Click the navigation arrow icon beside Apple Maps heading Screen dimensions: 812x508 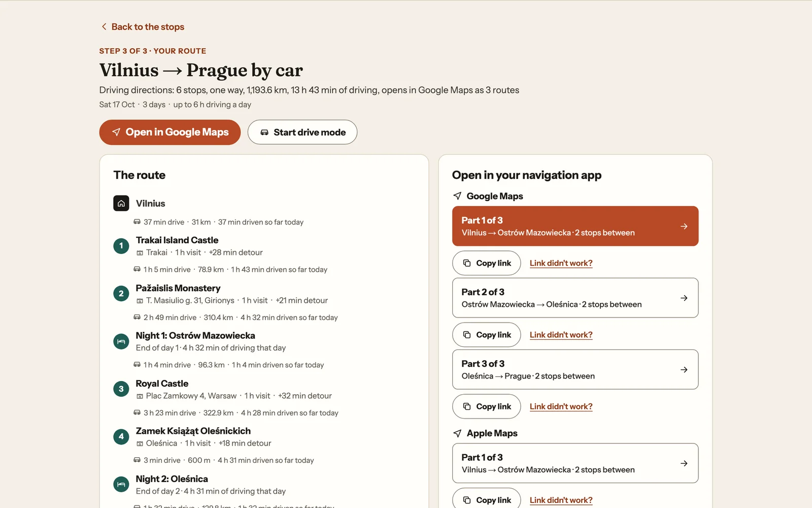(457, 433)
